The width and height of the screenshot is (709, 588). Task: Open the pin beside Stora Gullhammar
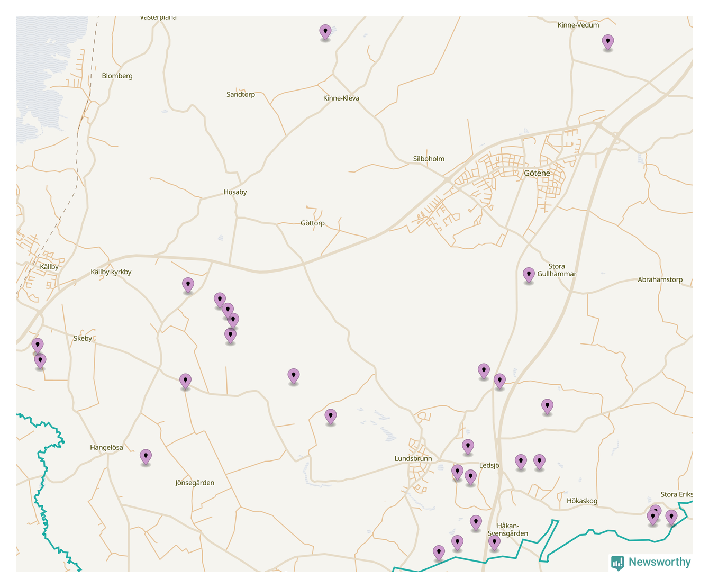click(529, 275)
